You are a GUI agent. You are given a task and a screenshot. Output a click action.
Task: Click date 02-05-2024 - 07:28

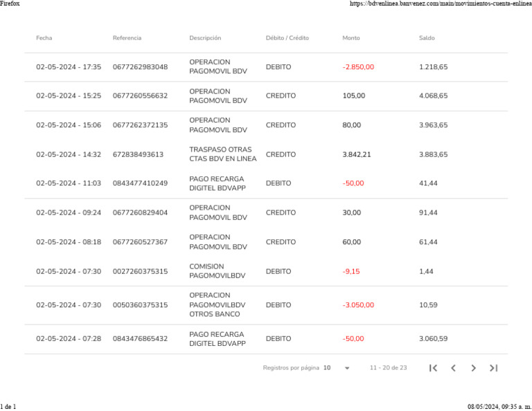(x=69, y=338)
